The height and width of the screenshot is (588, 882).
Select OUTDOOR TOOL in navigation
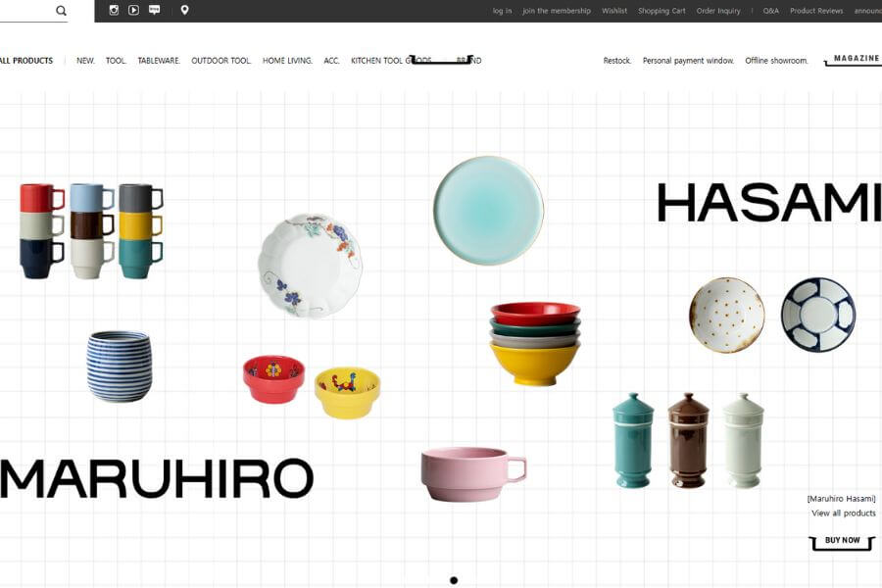click(220, 61)
